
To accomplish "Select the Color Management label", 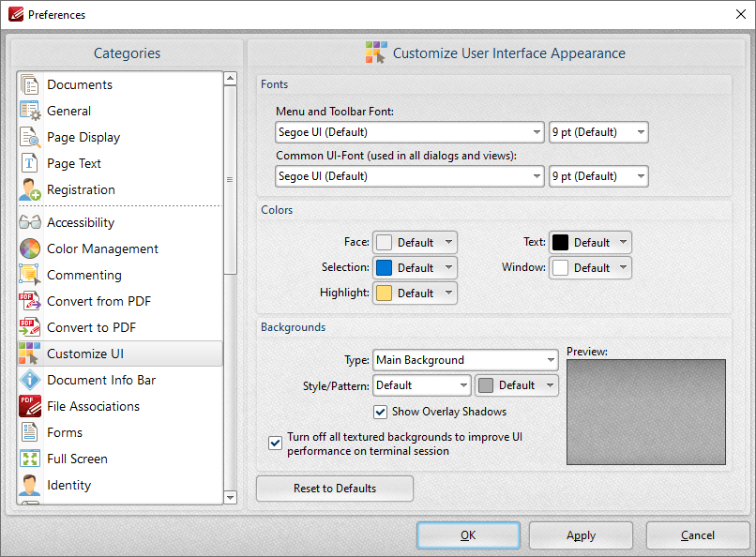I will 102,248.
